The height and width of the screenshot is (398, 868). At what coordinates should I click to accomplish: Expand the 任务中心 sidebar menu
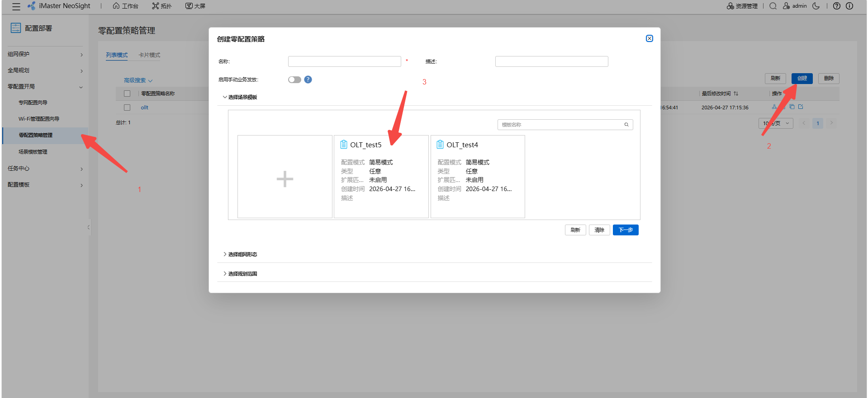point(45,169)
